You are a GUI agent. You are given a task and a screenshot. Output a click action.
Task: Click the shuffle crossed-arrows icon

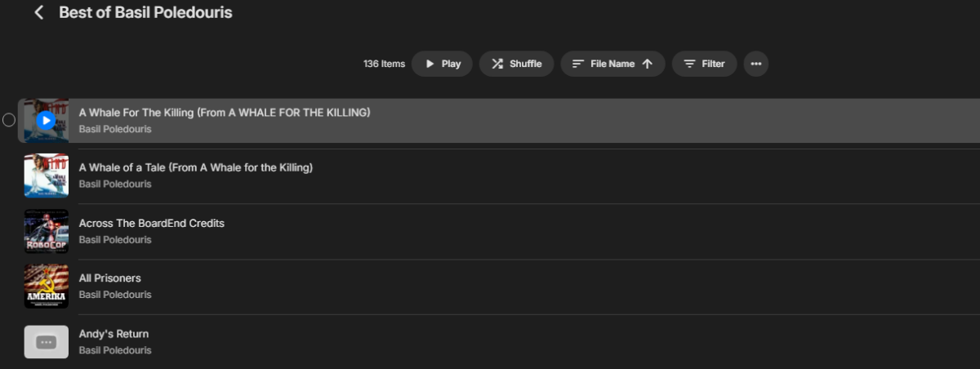[x=497, y=64]
